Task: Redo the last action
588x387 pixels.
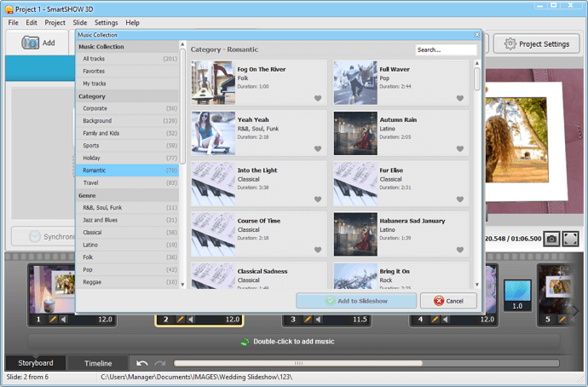Action: tap(160, 363)
